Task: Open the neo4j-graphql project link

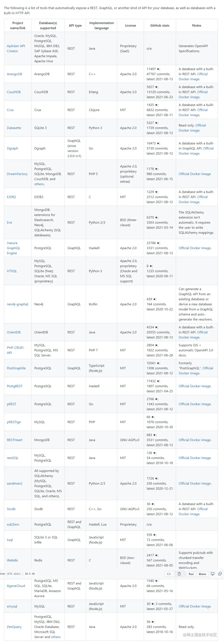Action: point(17,304)
